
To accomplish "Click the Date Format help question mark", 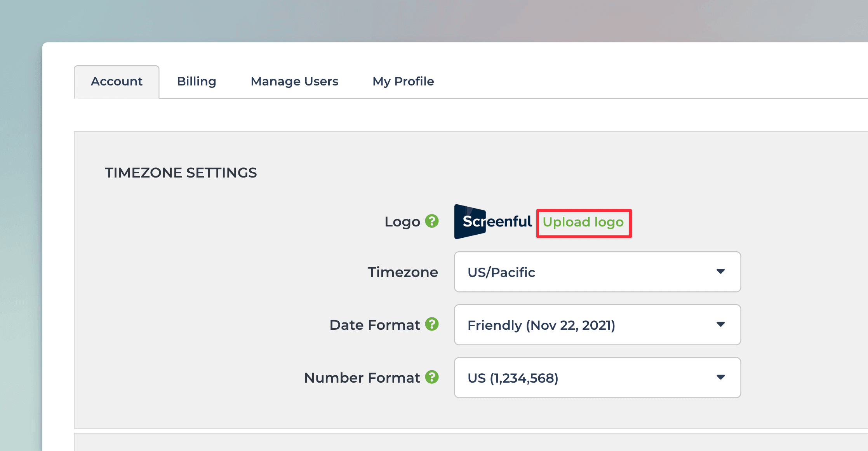I will 431,324.
